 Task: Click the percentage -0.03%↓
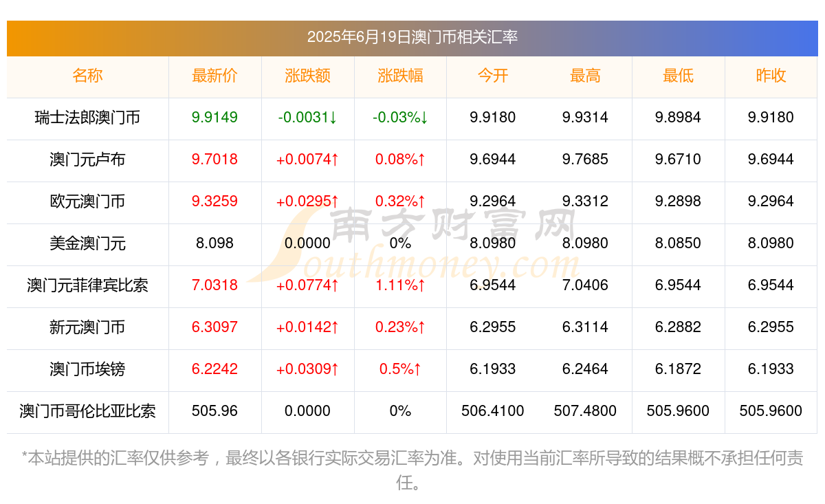tap(400, 118)
